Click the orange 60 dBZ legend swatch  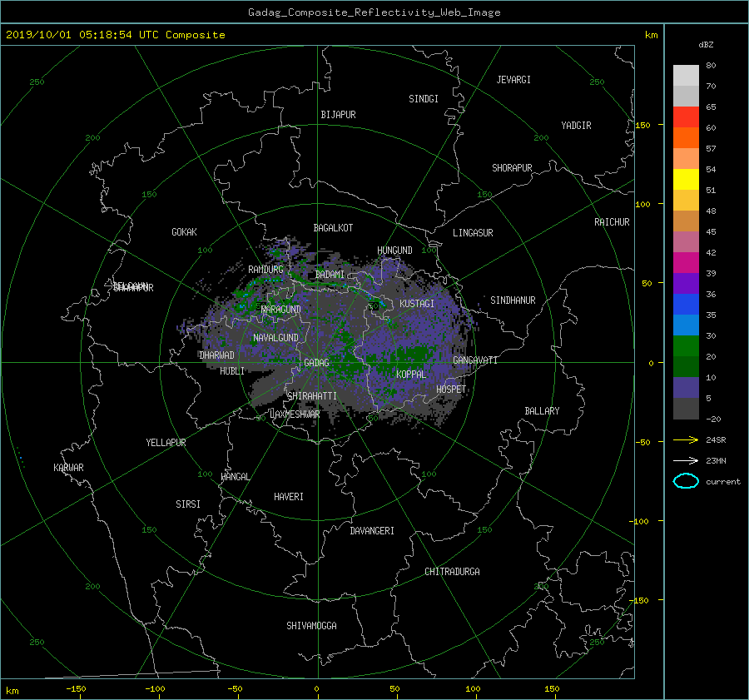click(x=686, y=137)
